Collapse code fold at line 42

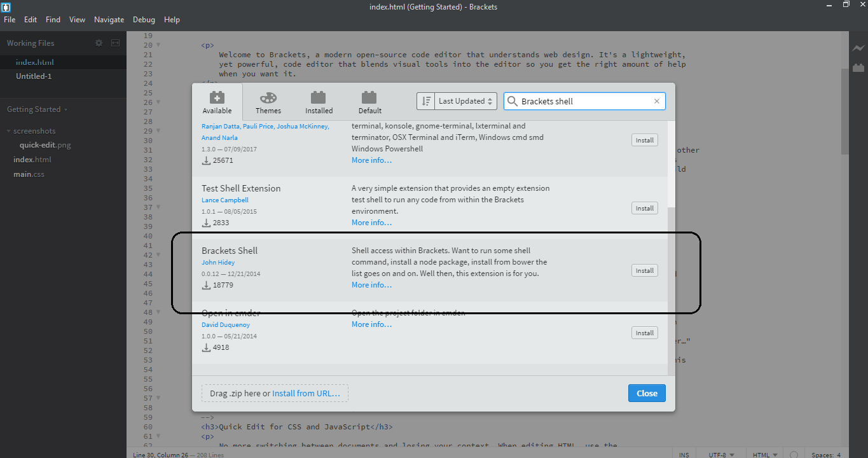(x=158, y=255)
